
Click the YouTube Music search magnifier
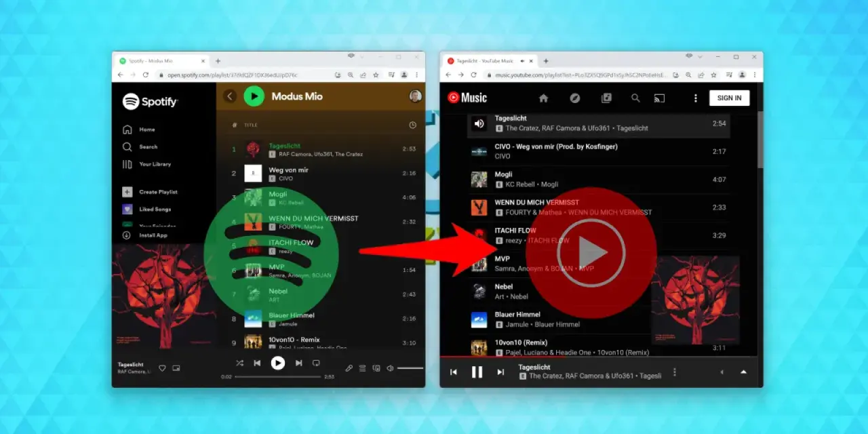pyautogui.click(x=635, y=98)
